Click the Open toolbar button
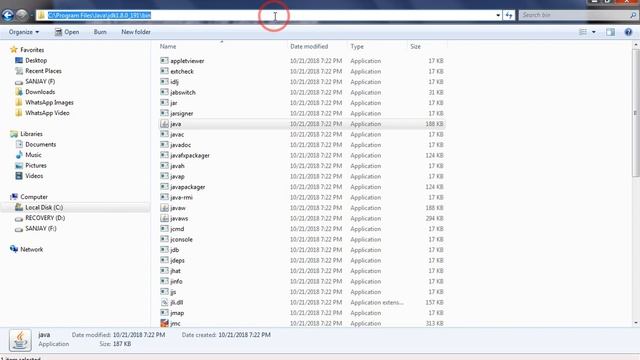 67,32
